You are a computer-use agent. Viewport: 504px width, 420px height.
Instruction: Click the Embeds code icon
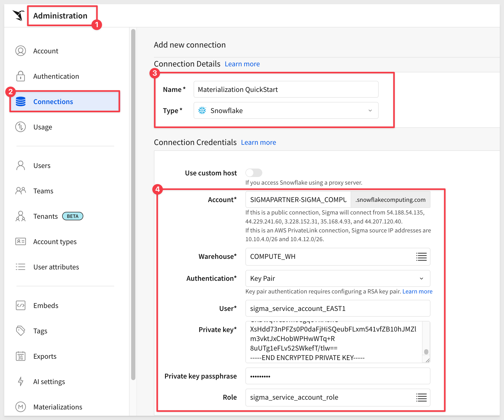21,305
